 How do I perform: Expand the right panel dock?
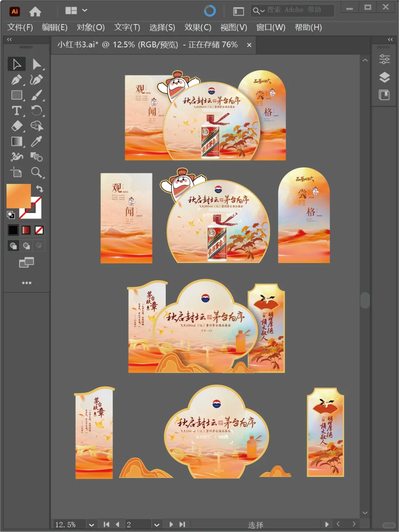pyautogui.click(x=390, y=40)
